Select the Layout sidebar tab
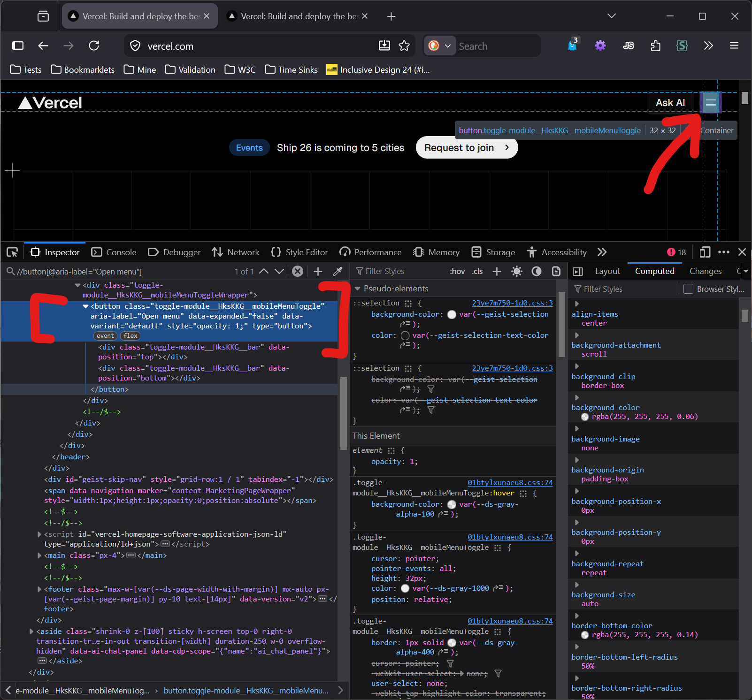This screenshot has width=752, height=700. pos(607,271)
